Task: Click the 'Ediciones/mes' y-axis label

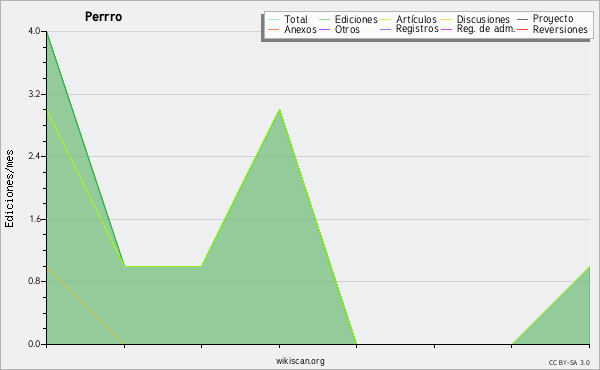Action: point(9,189)
